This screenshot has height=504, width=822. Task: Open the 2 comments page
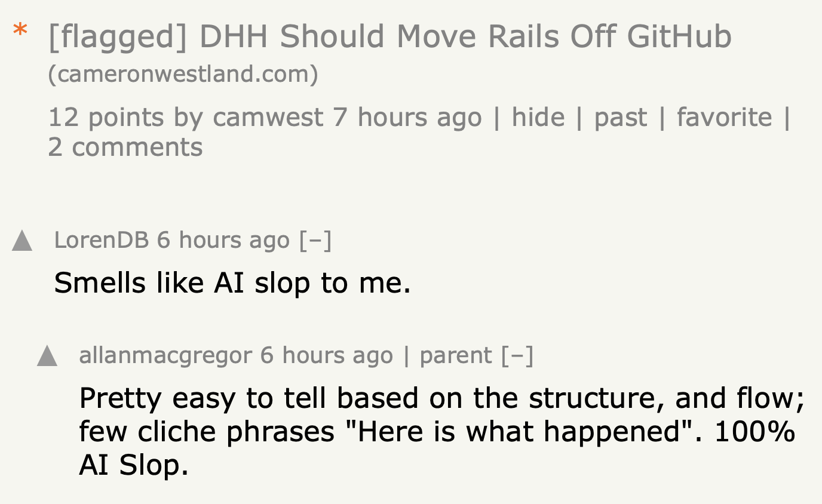point(125,146)
